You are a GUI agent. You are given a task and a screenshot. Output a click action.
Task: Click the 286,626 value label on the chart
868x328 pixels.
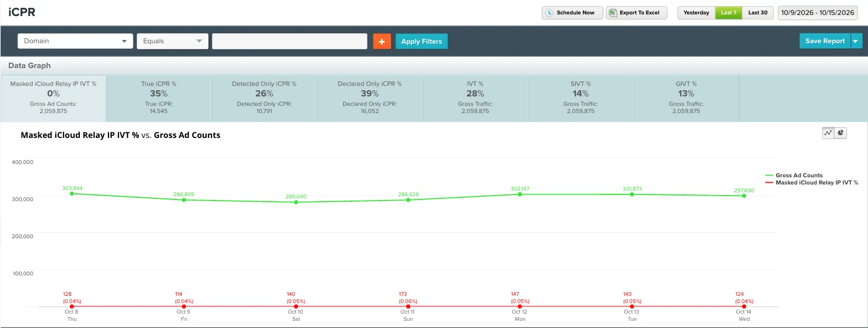(x=408, y=194)
